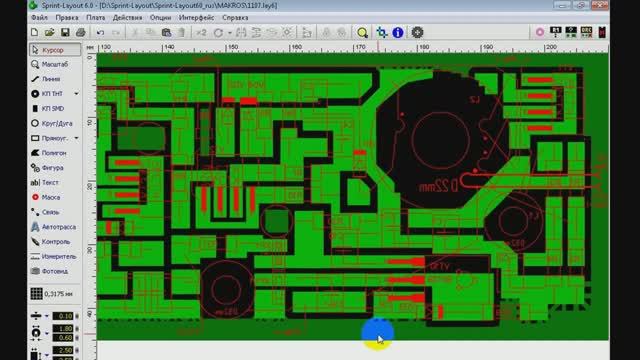Screen dimensions: 640x360
Task: Open the Справка menu
Action: point(235,18)
